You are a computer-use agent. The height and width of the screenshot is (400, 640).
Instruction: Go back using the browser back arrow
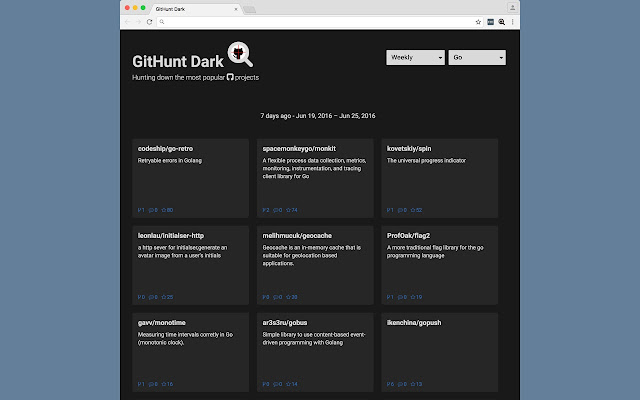click(127, 22)
